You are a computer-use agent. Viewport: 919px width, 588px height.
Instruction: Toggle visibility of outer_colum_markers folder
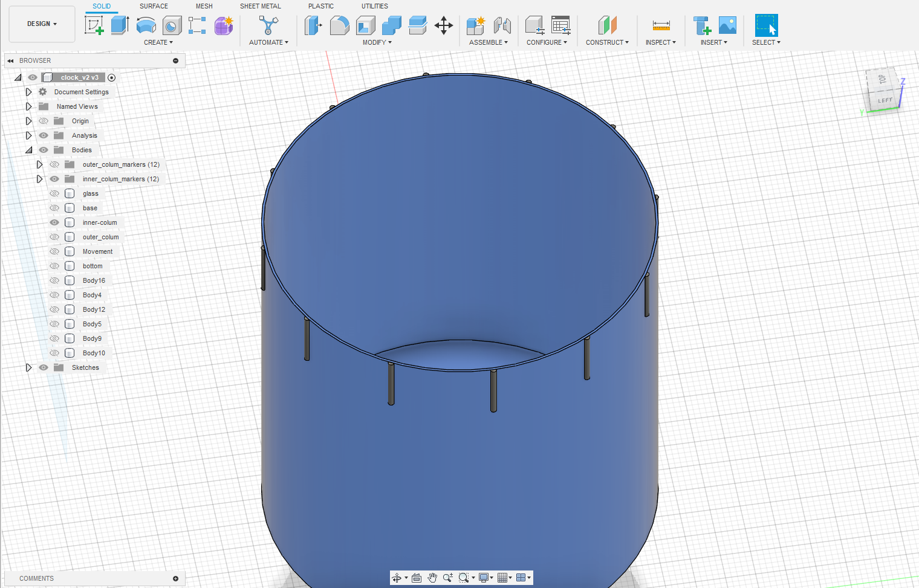click(x=54, y=164)
